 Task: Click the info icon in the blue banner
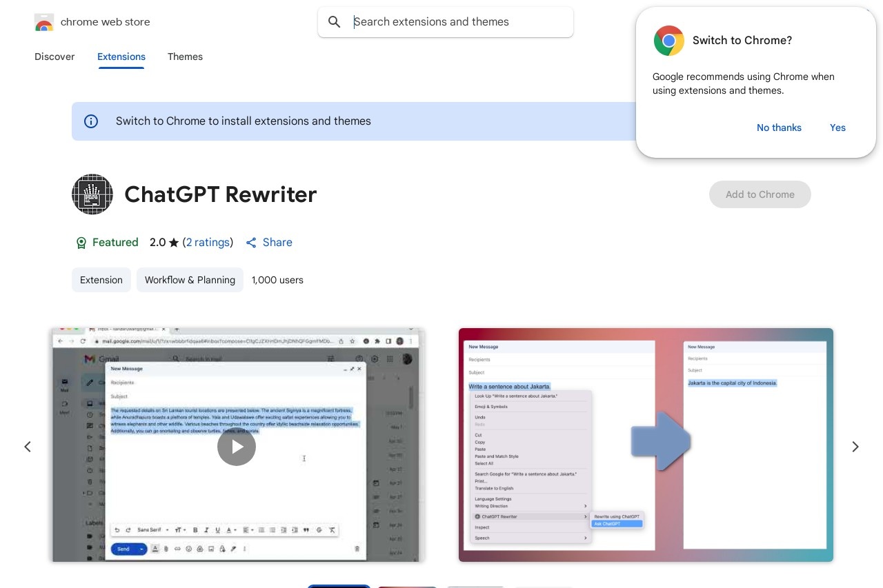(91, 121)
